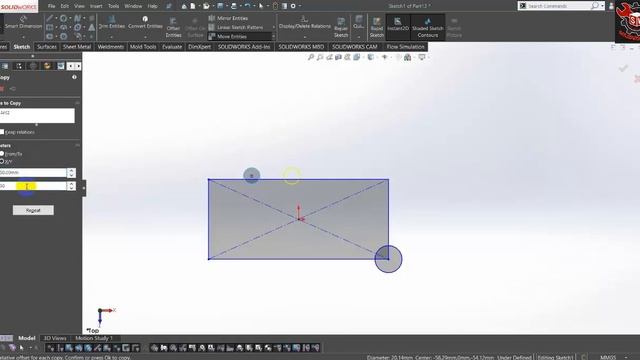Click the Delta X value field
Viewport: 640px width, 360px height.
pyautogui.click(x=33, y=173)
